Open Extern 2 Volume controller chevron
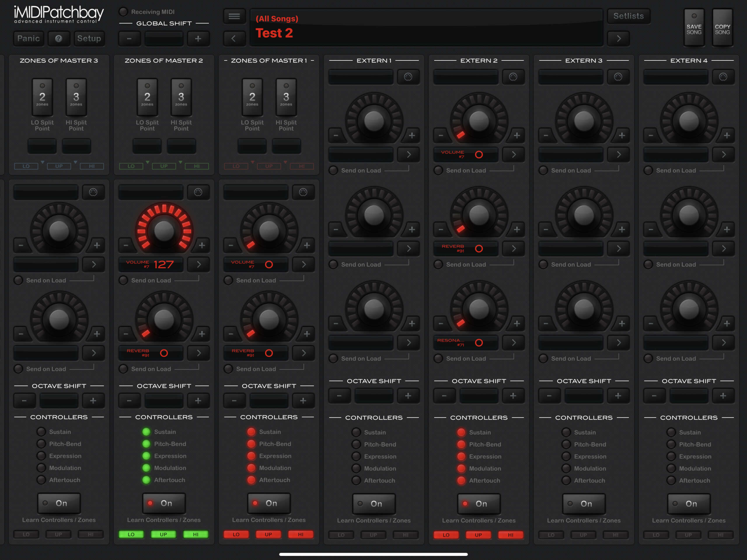The height and width of the screenshot is (560, 747). tap(513, 155)
